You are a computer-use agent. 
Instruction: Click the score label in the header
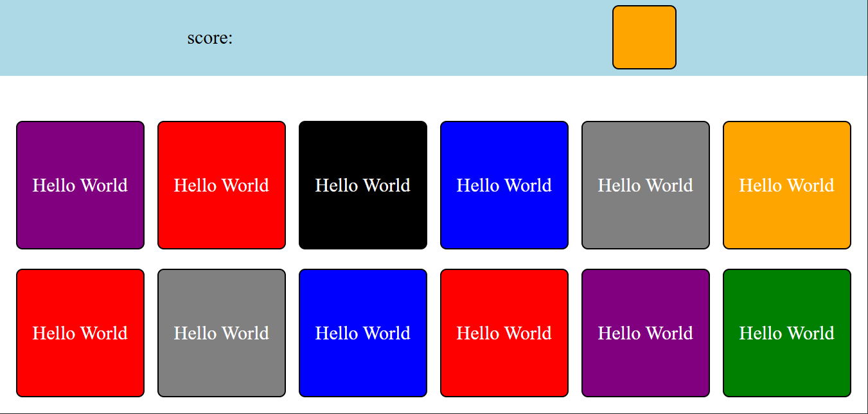(x=209, y=38)
